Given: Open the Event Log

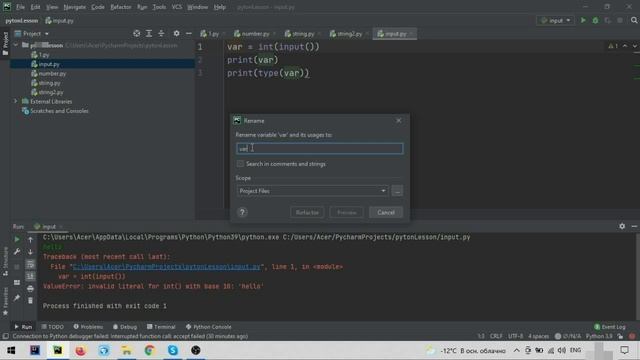Looking at the screenshot, I should (x=610, y=327).
